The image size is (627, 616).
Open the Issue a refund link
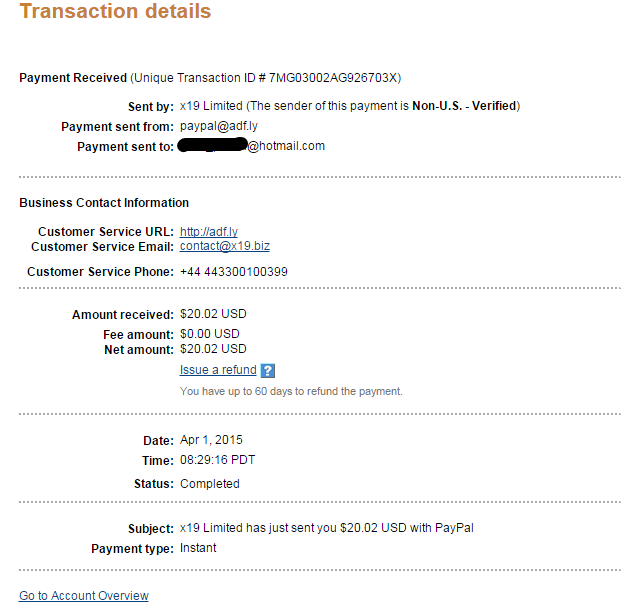[218, 370]
